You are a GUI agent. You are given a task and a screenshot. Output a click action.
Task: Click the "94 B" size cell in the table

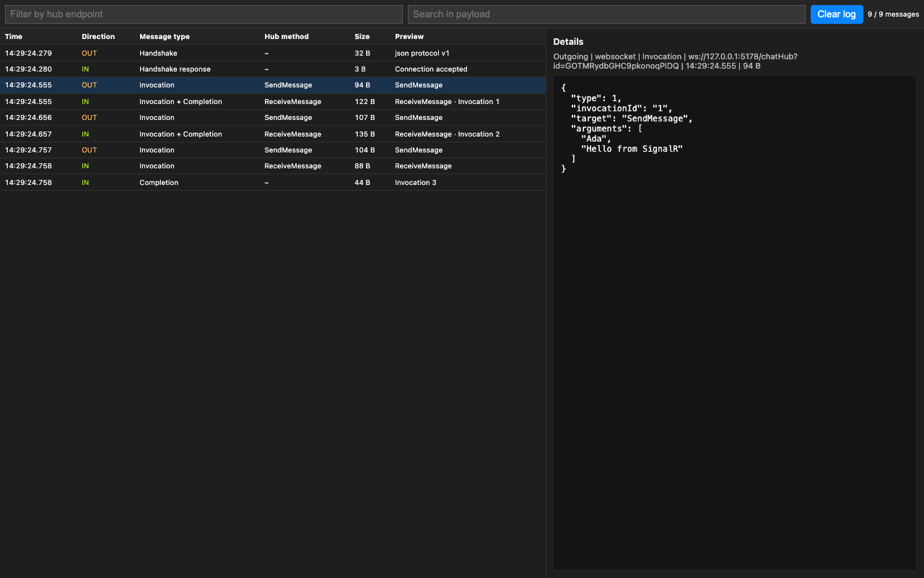pos(362,85)
